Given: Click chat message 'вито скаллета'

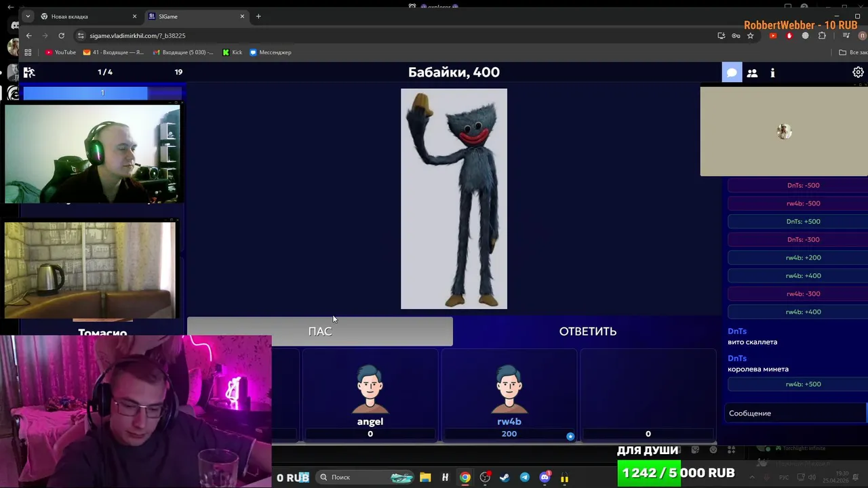Looking at the screenshot, I should [752, 342].
